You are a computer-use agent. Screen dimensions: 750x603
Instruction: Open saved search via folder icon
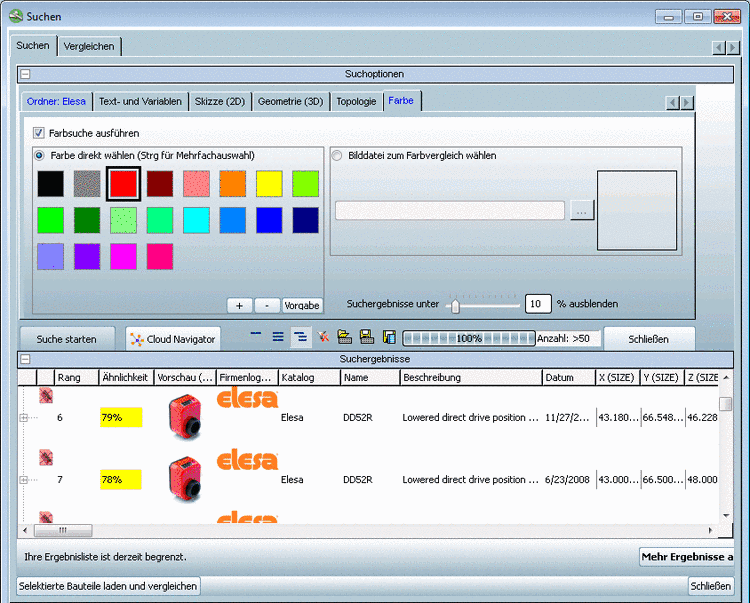[345, 338]
